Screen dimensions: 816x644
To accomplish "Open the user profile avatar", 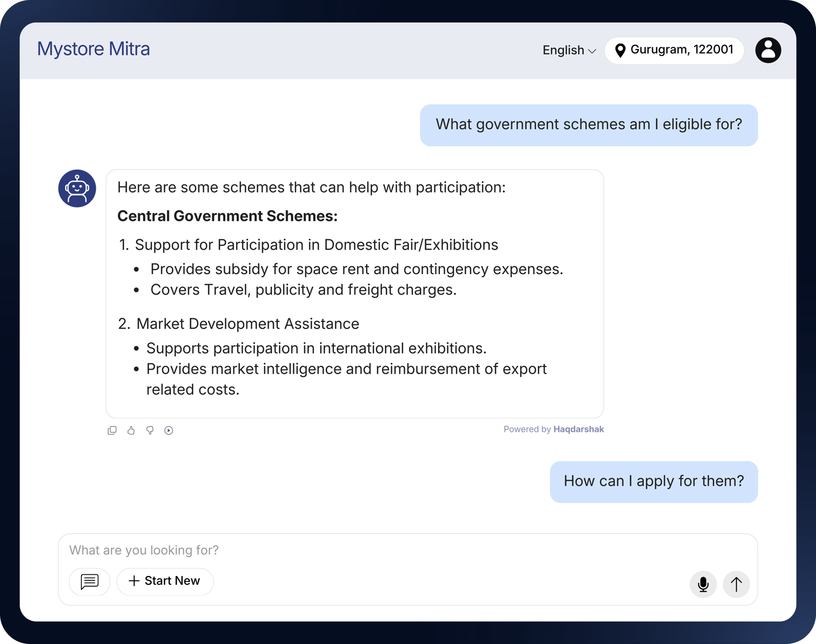I will [x=768, y=50].
